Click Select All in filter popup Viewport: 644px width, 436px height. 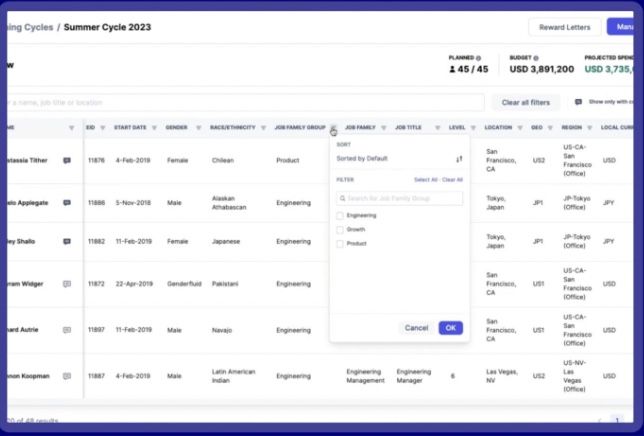pos(426,180)
